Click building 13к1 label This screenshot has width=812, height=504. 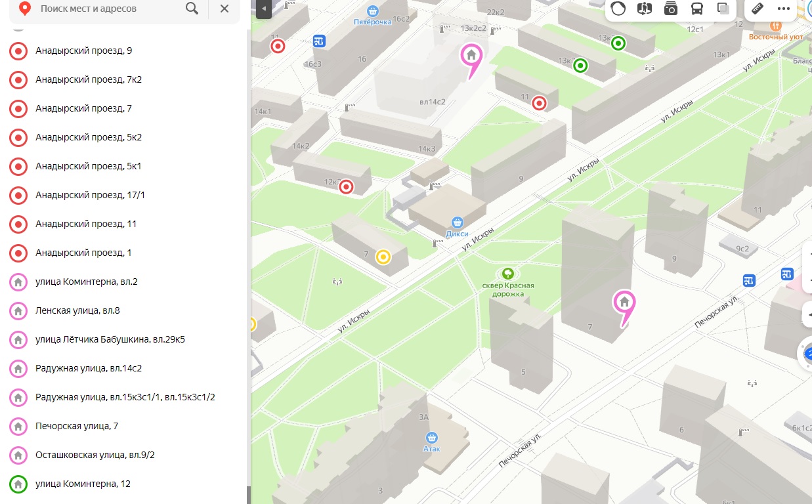(x=722, y=54)
